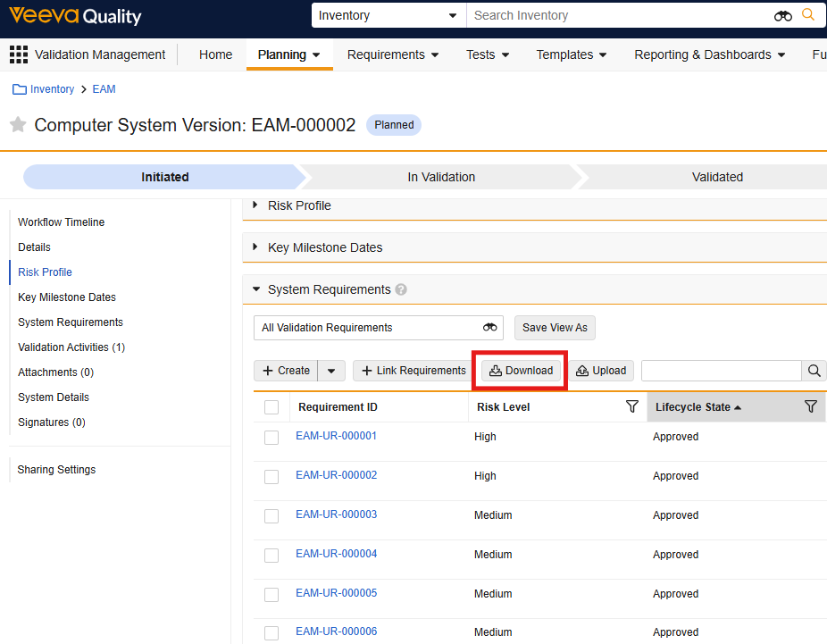Click the System Requirements help question icon
827x644 pixels.
point(401,289)
